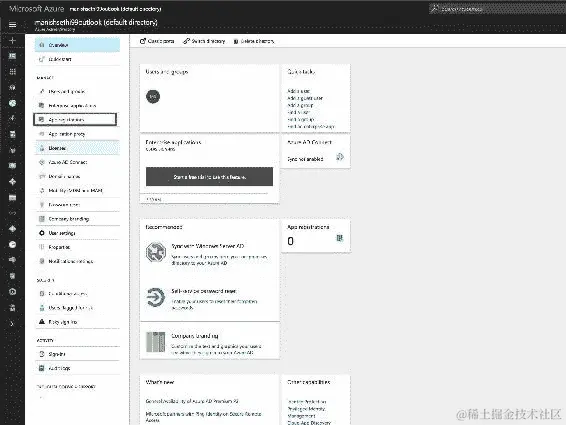Screen dimensions: 566x425
Task: Open Conditional access under Security
Action: [x=77, y=294]
